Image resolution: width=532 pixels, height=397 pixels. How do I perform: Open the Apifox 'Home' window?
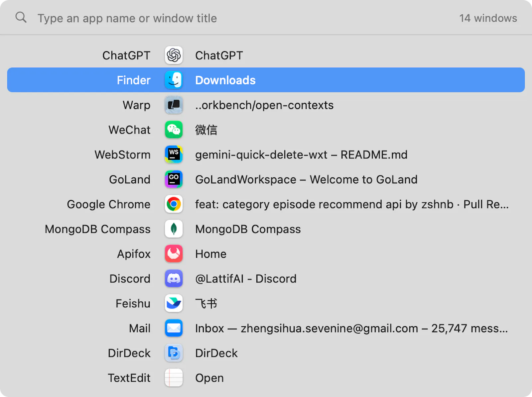[x=211, y=254]
